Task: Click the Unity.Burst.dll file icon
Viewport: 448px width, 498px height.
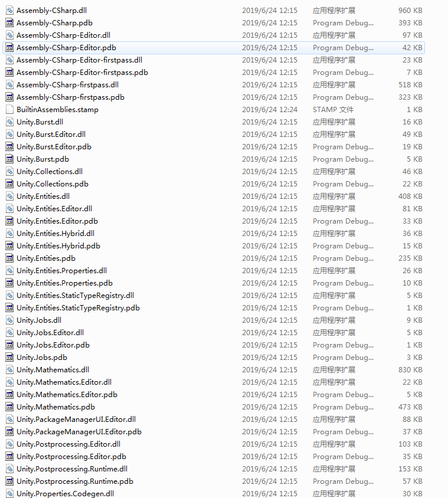Action: coord(10,122)
